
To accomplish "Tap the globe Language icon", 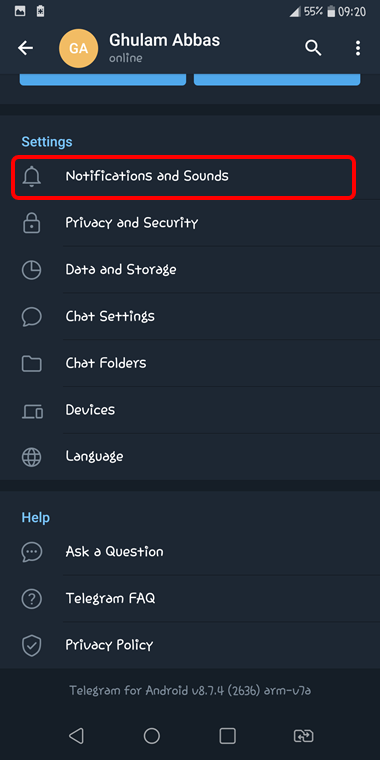I will coord(32,457).
